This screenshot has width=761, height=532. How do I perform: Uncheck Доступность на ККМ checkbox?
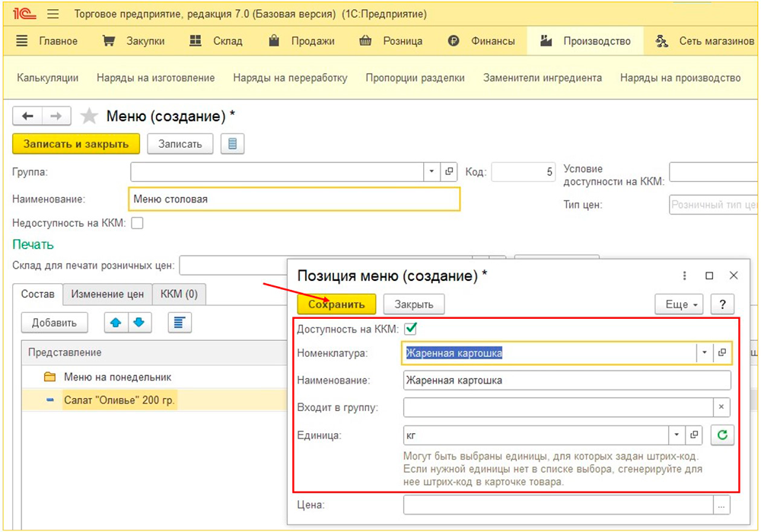[411, 329]
